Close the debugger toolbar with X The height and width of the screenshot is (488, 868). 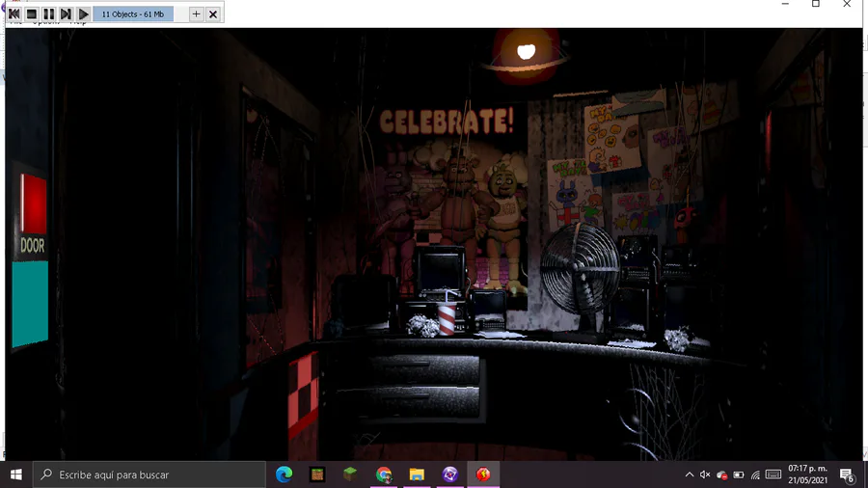(213, 14)
